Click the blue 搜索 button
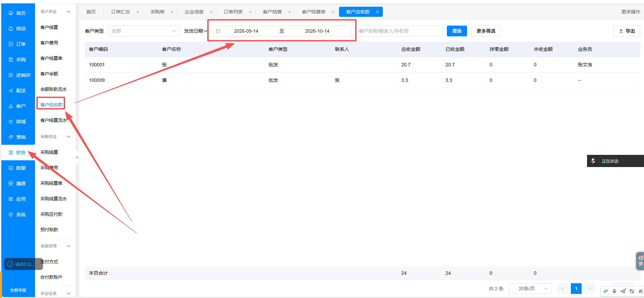 pyautogui.click(x=457, y=31)
